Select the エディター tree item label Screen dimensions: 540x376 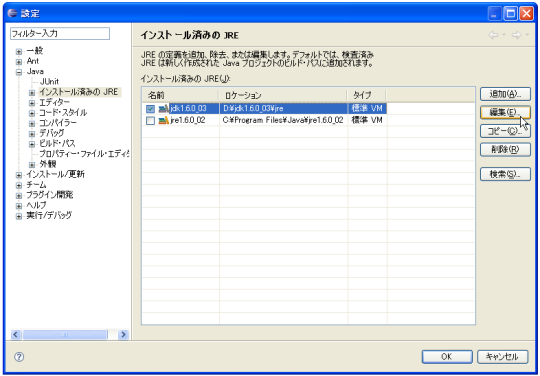(x=54, y=102)
